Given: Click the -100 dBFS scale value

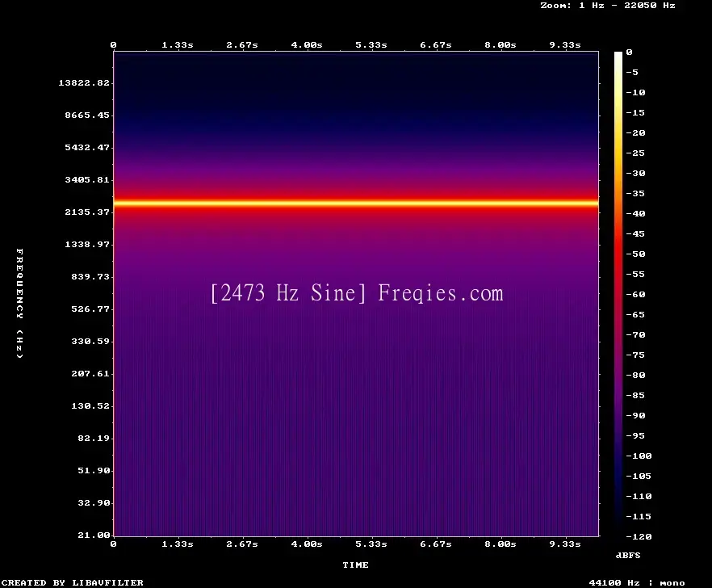Looking at the screenshot, I should [x=639, y=456].
